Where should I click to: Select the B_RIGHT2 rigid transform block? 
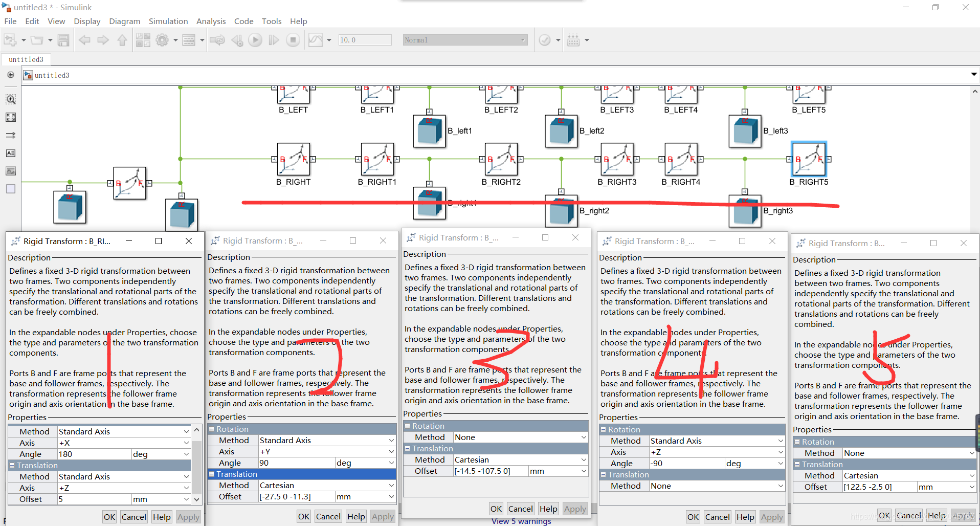pyautogui.click(x=501, y=159)
